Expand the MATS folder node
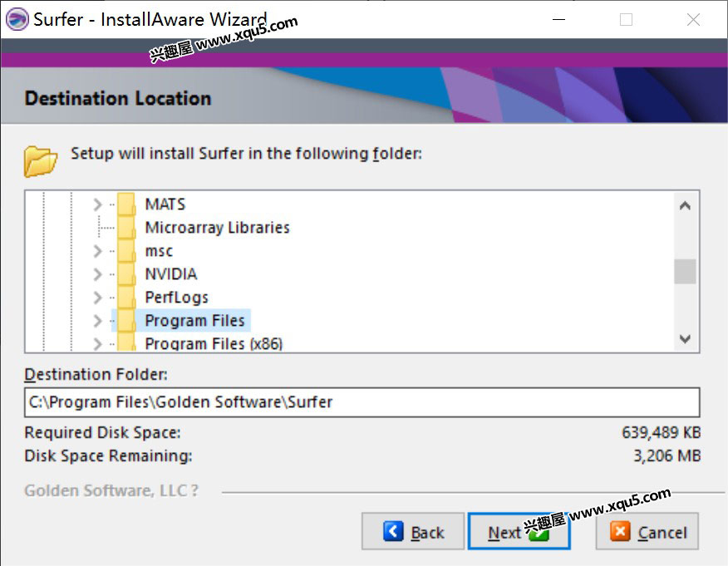 pyautogui.click(x=97, y=204)
